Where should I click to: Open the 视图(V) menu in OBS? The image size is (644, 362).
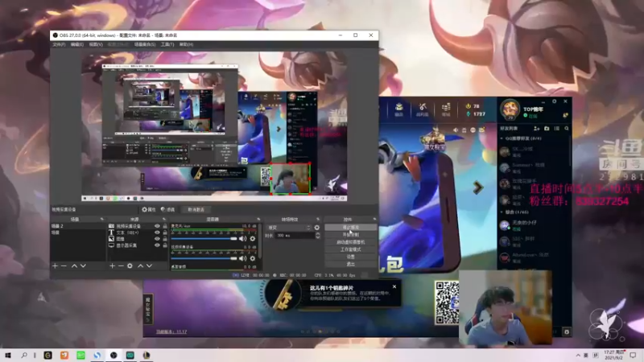coord(96,44)
